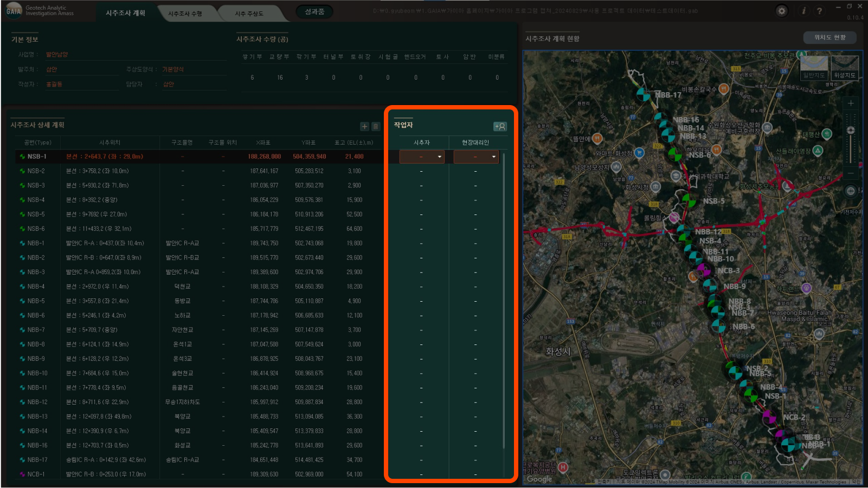Open the settings gear icon
Screen dimensions: 868x488
(x=781, y=11)
